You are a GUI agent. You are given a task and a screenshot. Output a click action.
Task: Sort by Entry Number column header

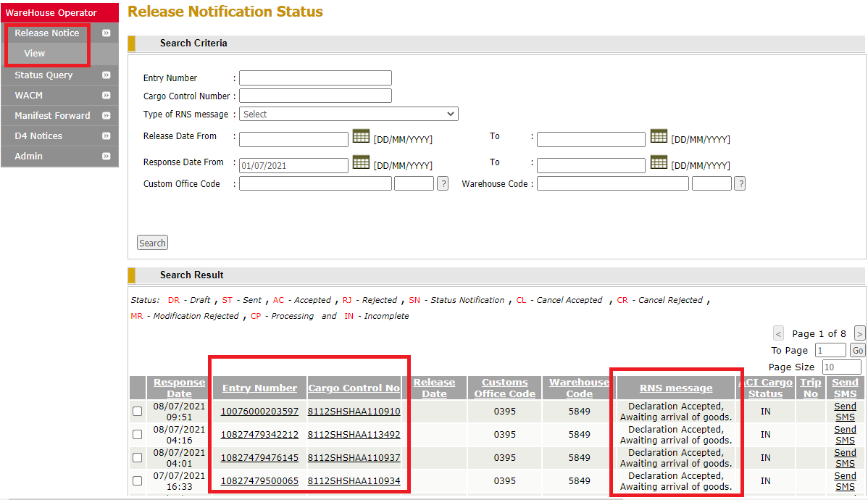point(259,388)
